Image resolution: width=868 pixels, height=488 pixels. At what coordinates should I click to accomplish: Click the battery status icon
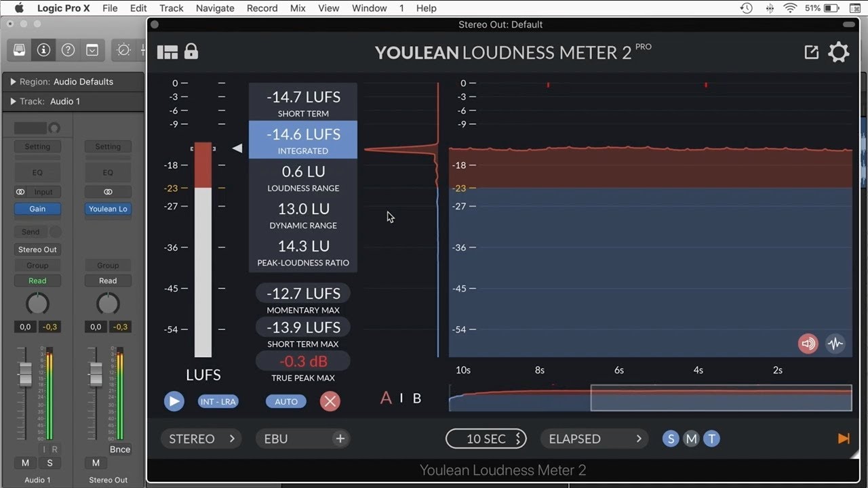[x=832, y=8]
